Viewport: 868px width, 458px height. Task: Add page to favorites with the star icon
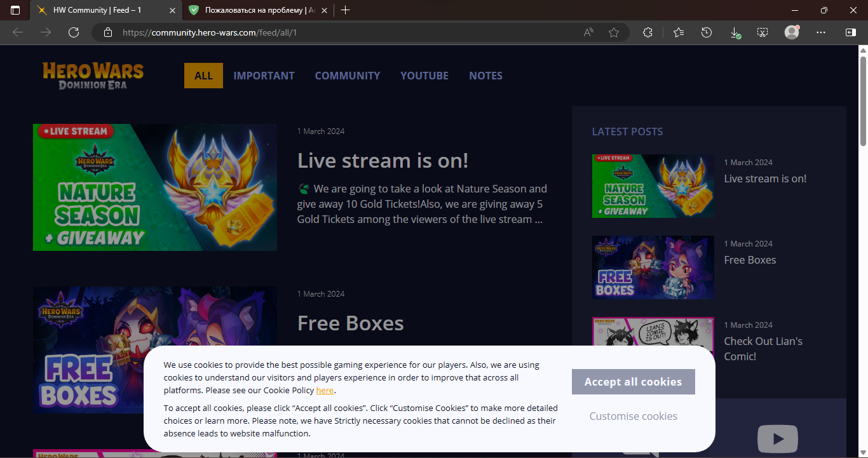[x=613, y=32]
